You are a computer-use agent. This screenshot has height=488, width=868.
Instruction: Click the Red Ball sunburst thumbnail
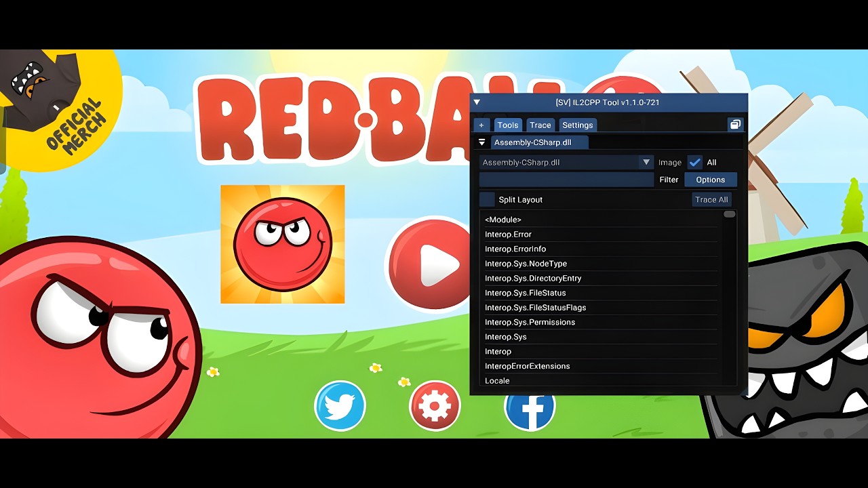tap(283, 245)
